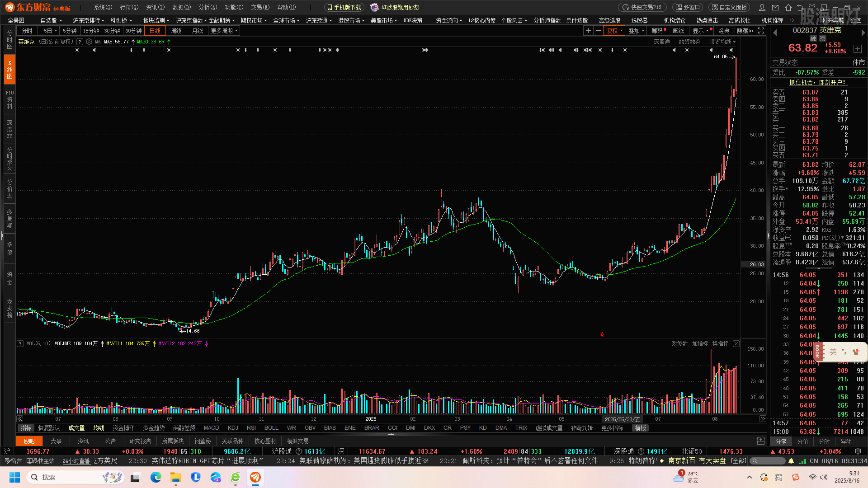Screen dimensions: 868x488
Task: Expand 资金流向 dropdown
Action: [448, 20]
